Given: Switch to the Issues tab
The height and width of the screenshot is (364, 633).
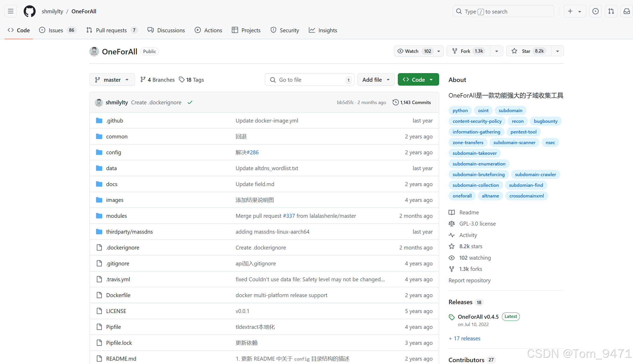Looking at the screenshot, I should point(56,30).
